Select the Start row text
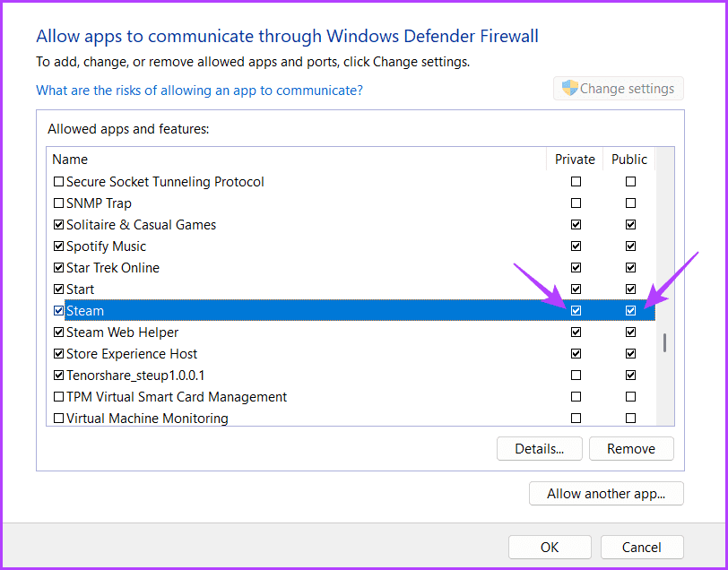The width and height of the screenshot is (728, 570). (x=80, y=289)
